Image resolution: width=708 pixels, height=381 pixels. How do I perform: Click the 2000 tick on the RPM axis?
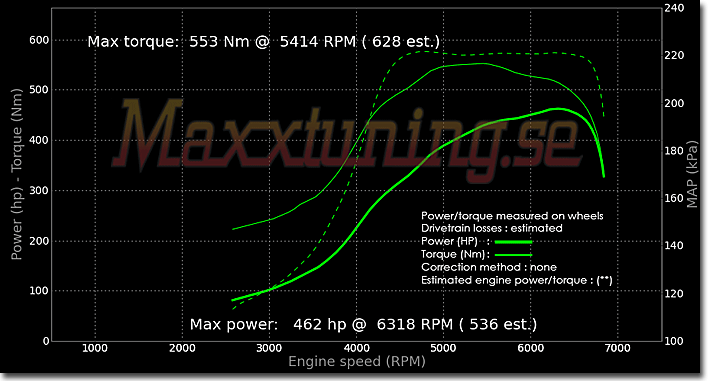coord(182,348)
